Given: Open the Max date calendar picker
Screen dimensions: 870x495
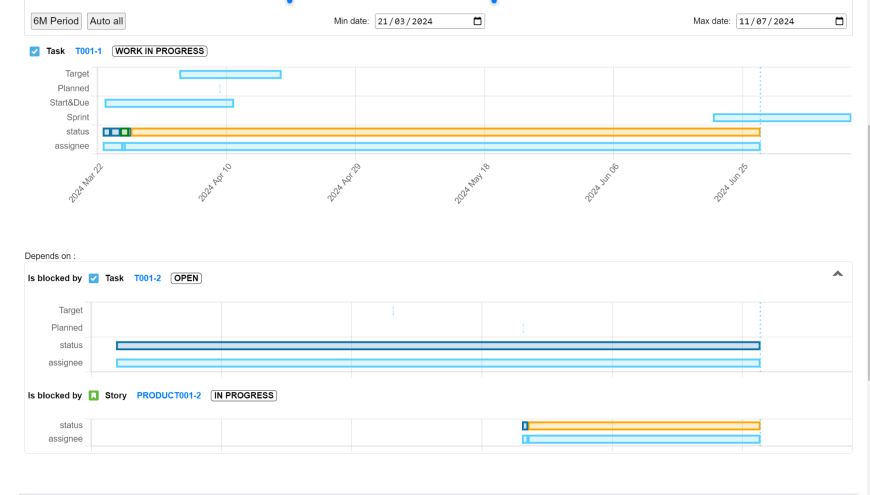Looking at the screenshot, I should click(839, 21).
